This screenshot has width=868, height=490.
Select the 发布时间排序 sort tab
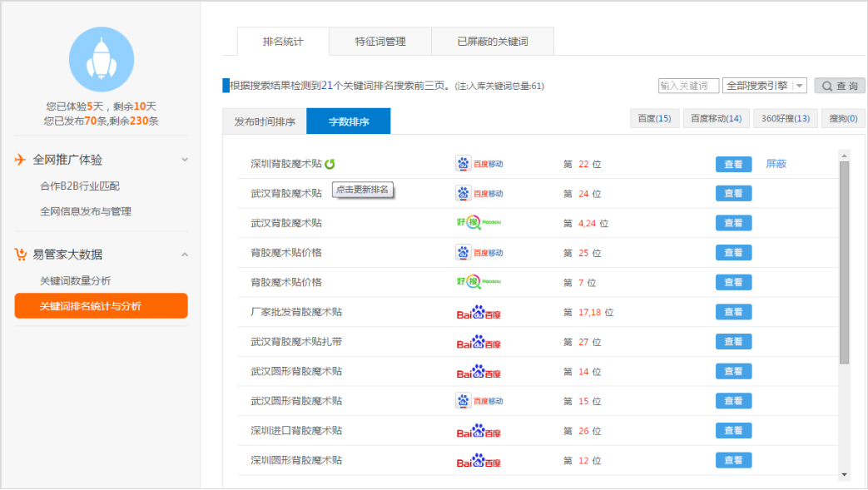click(265, 121)
